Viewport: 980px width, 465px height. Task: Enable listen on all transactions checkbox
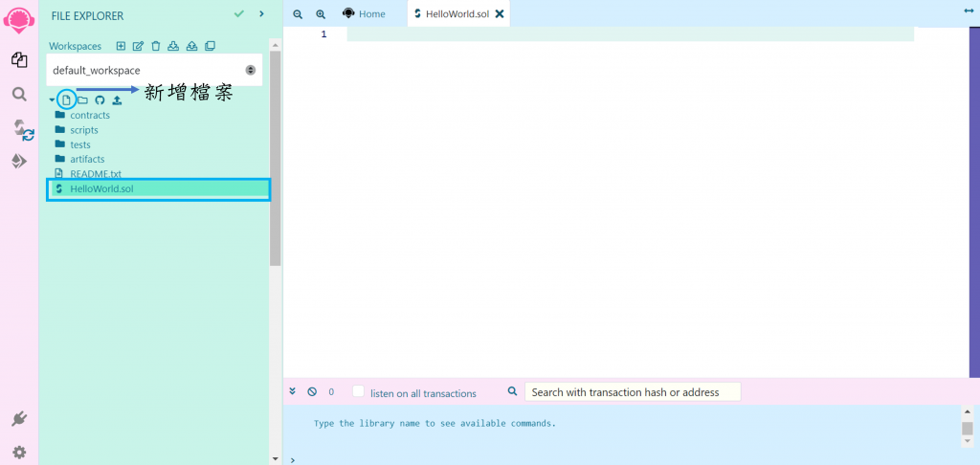[x=358, y=391]
